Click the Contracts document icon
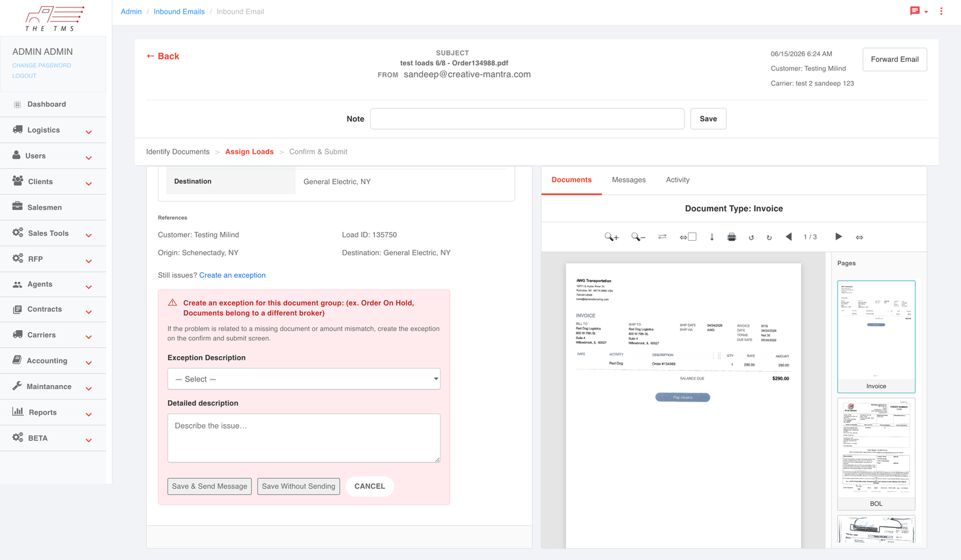Viewport: 961px width, 560px height. coord(17,310)
